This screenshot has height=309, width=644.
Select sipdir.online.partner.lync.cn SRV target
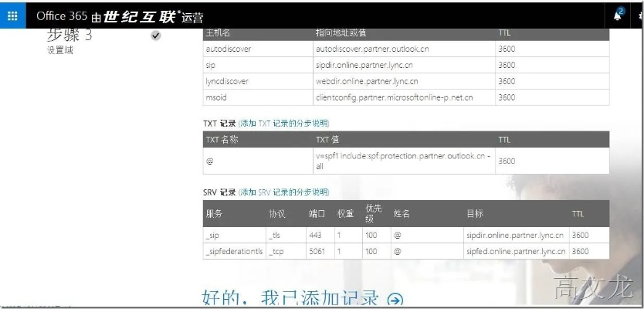tap(515, 235)
